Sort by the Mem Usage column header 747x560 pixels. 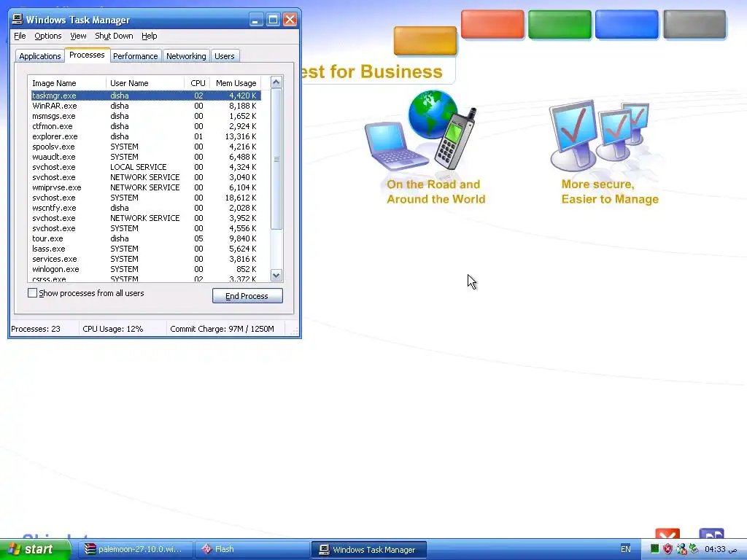[236, 83]
